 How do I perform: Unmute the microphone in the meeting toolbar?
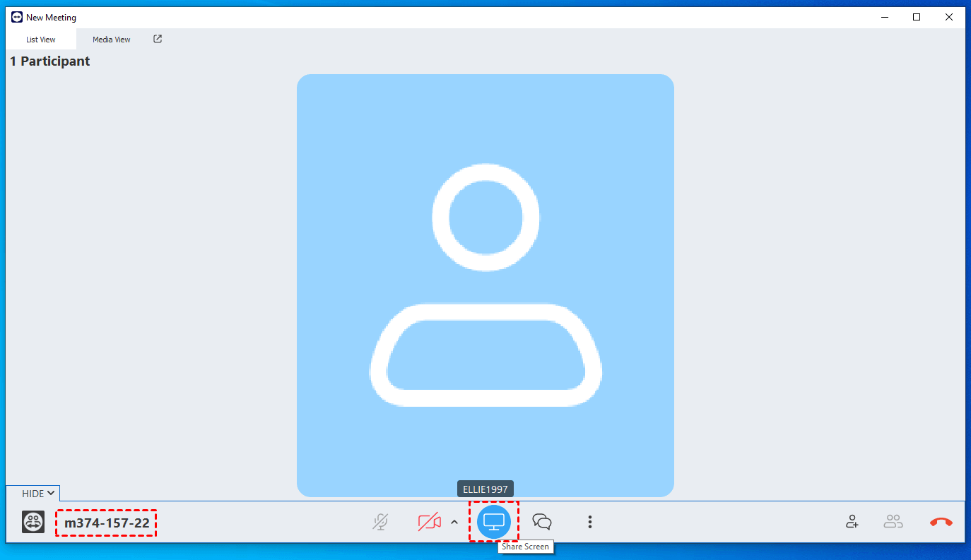(x=381, y=523)
